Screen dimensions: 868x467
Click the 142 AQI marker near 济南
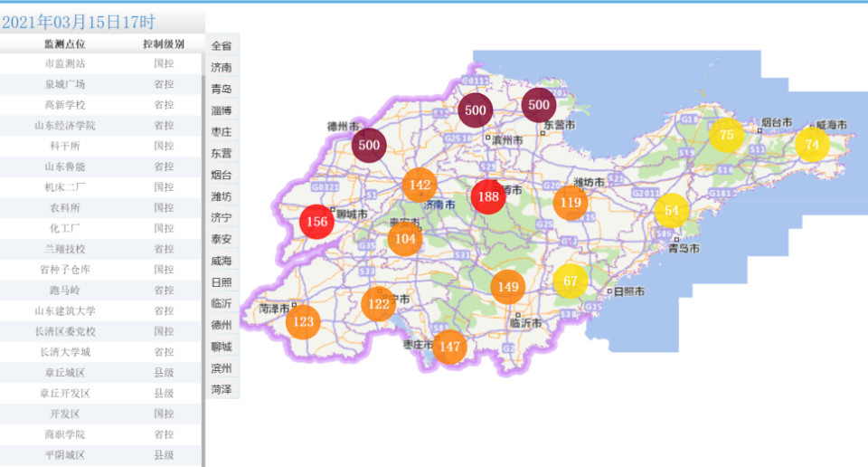[420, 185]
